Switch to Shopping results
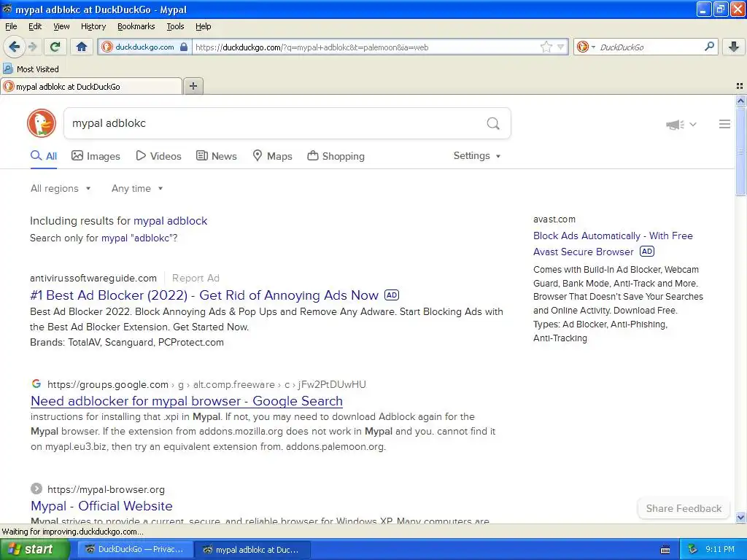Image resolution: width=747 pixels, height=560 pixels. click(336, 156)
